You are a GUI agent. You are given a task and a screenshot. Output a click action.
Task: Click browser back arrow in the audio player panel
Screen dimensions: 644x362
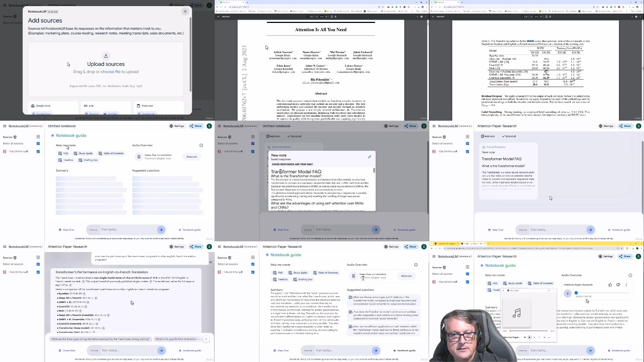(432, 248)
